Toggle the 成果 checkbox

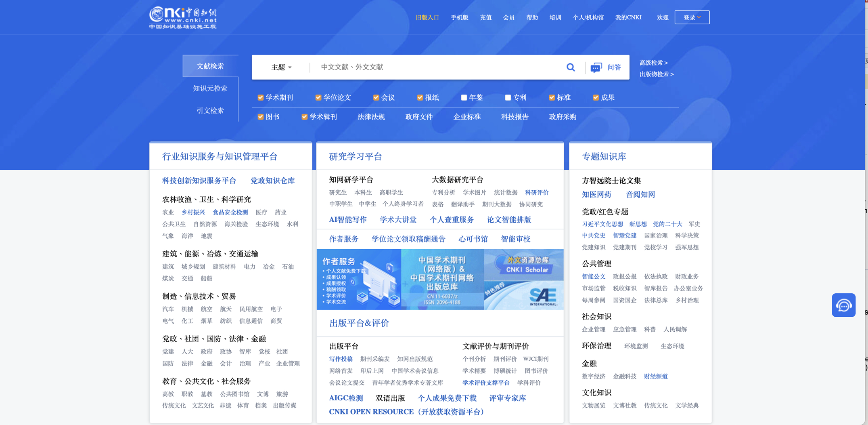596,98
